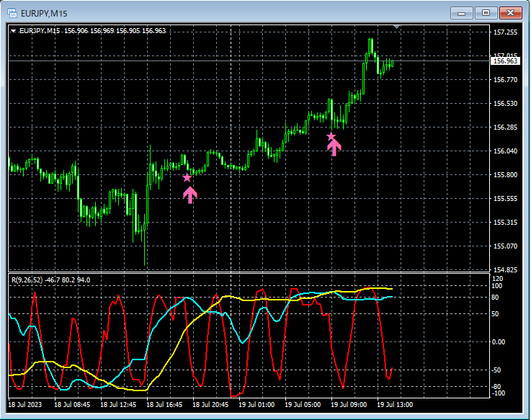Close the EURJPY,M15 chart window
Screen dimensions: 531x420
pos(510,13)
